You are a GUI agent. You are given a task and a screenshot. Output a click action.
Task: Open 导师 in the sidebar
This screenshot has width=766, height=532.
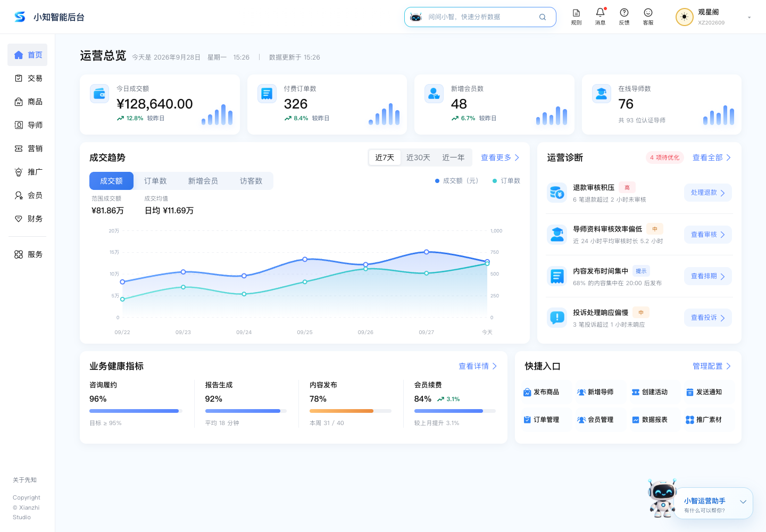point(28,125)
